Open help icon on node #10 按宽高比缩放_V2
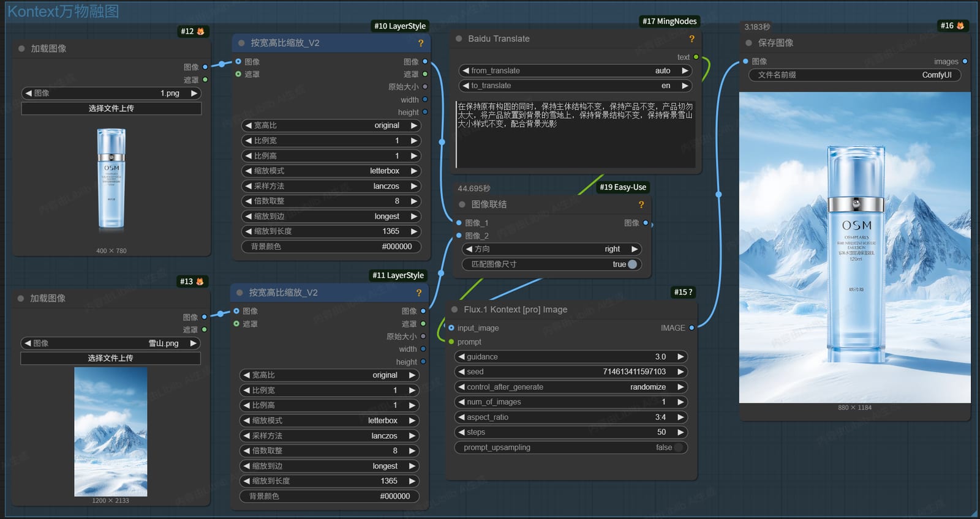This screenshot has height=519, width=980. (421, 43)
